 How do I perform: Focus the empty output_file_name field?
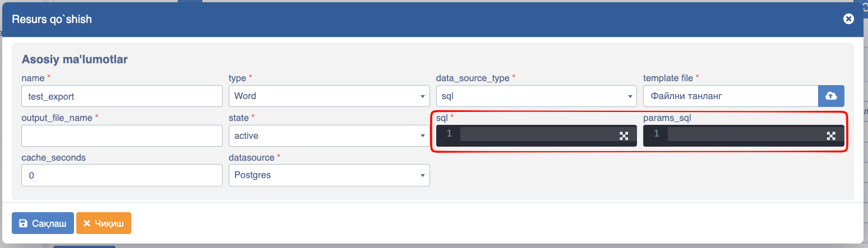coord(122,135)
